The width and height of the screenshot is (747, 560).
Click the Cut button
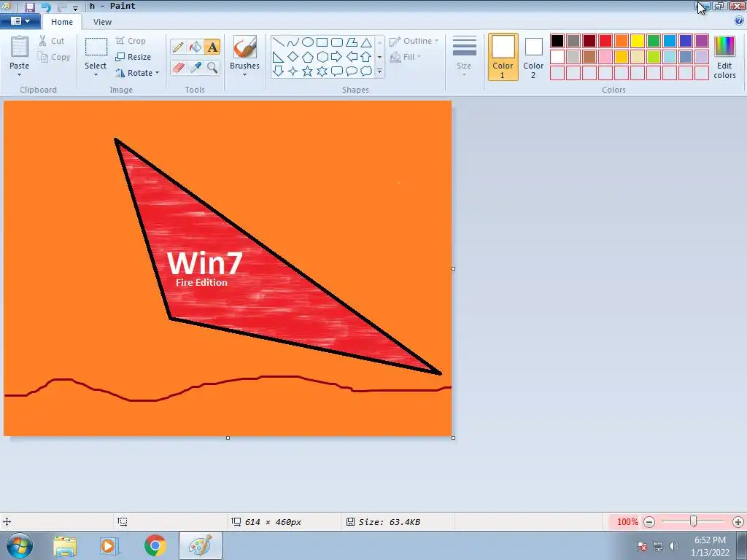pyautogui.click(x=52, y=41)
